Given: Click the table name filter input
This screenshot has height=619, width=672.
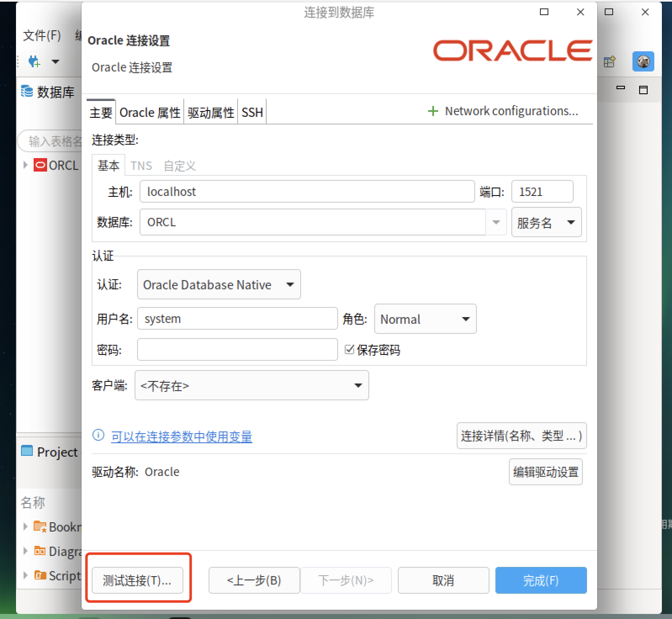Looking at the screenshot, I should [50, 141].
